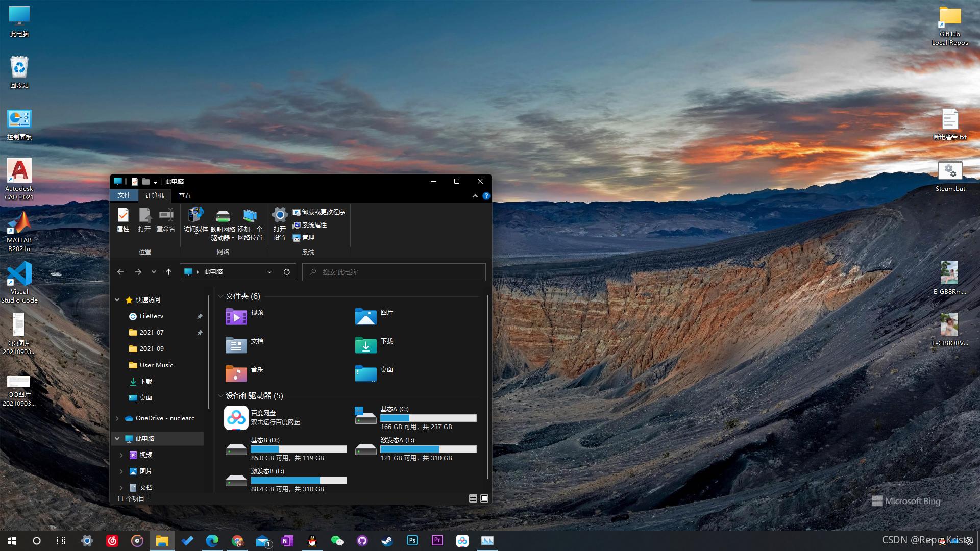Switch to large icons view in status bar

484,498
